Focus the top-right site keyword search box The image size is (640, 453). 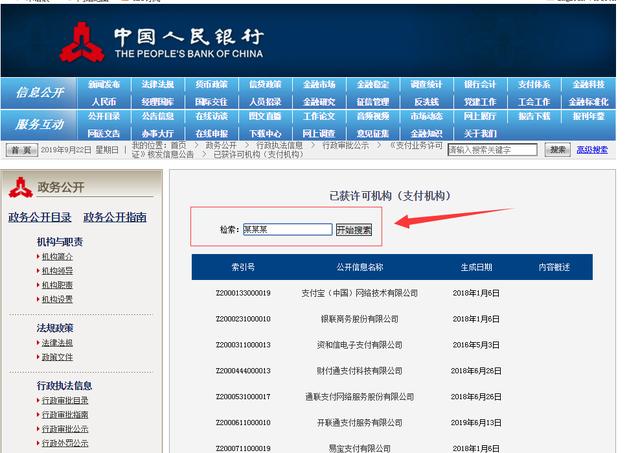493,150
